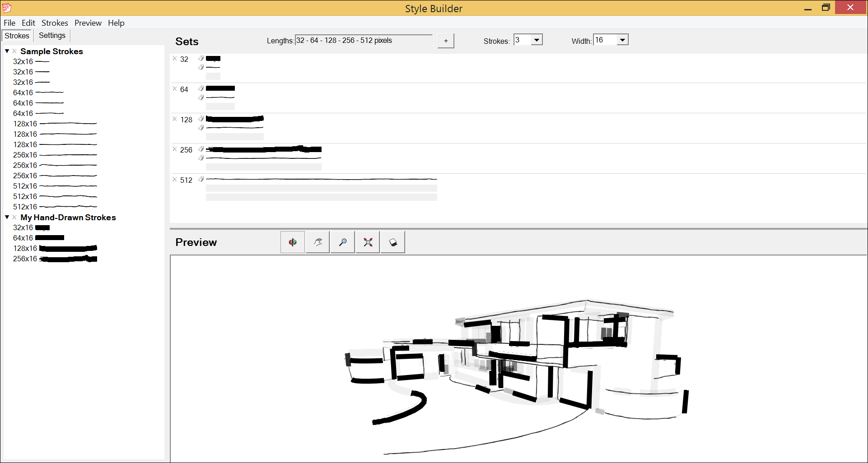Select the Zoom magnifier tool
The height and width of the screenshot is (463, 868).
[342, 242]
